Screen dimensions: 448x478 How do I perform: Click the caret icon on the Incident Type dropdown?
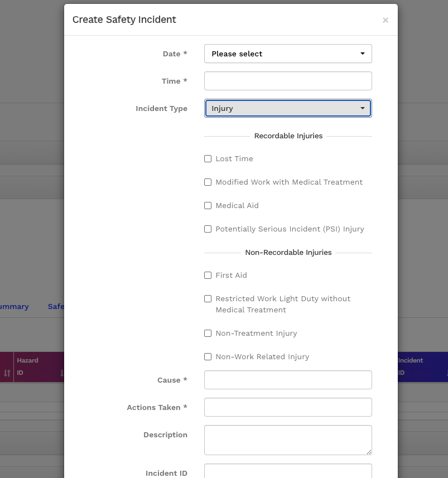point(363,108)
